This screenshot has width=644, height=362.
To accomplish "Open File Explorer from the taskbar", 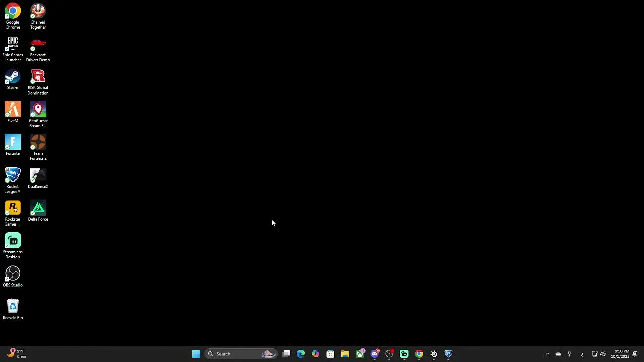I will click(345, 354).
